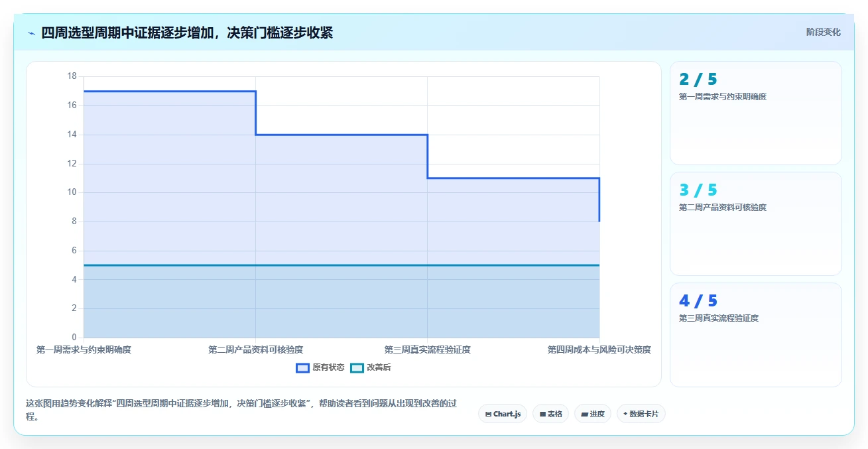Click the blue step line at value 17
The width and height of the screenshot is (868, 449).
coord(170,92)
